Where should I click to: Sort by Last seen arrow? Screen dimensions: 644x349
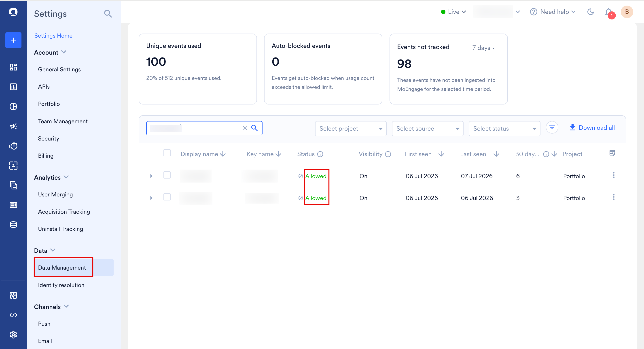click(496, 154)
